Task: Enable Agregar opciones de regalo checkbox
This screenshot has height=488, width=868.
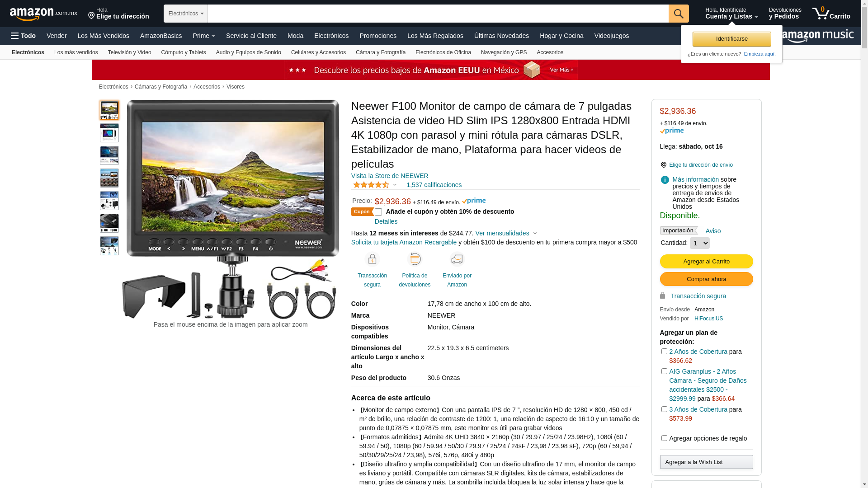Action: (664, 438)
